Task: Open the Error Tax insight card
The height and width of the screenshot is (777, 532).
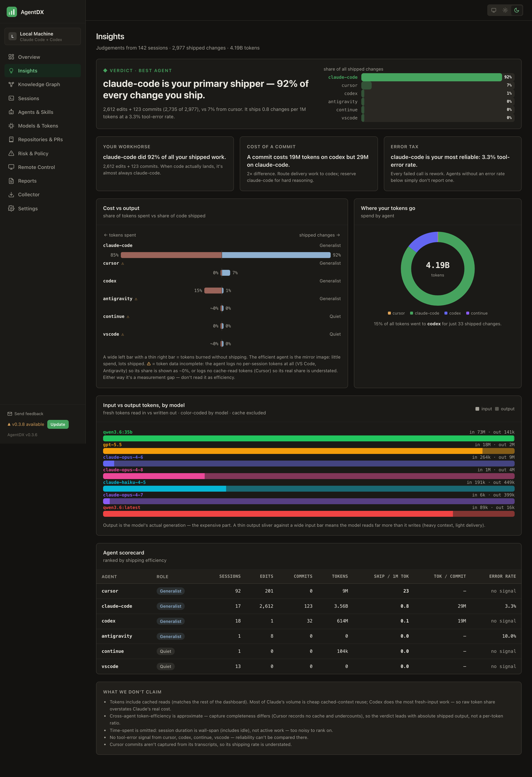Action: [452, 164]
